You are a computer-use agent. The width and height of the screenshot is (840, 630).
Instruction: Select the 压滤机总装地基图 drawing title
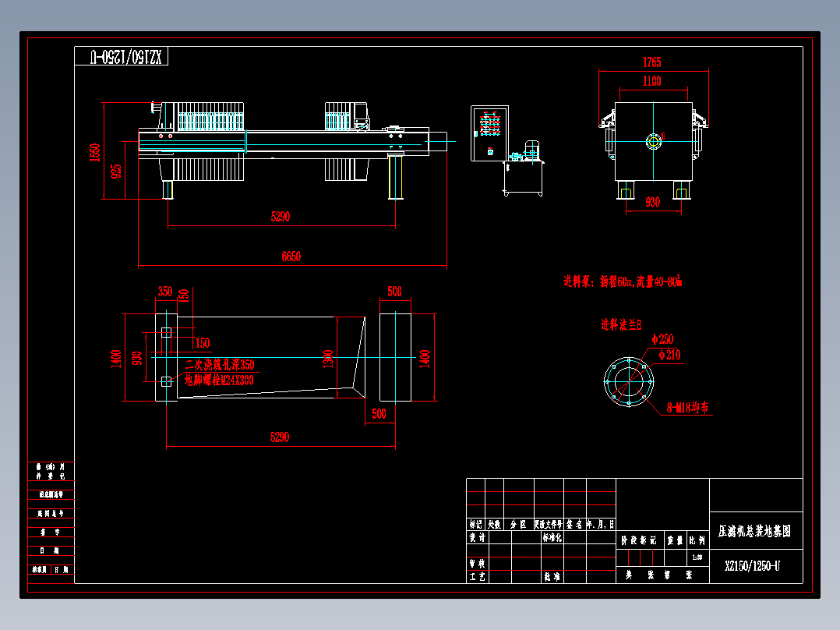coord(754,531)
